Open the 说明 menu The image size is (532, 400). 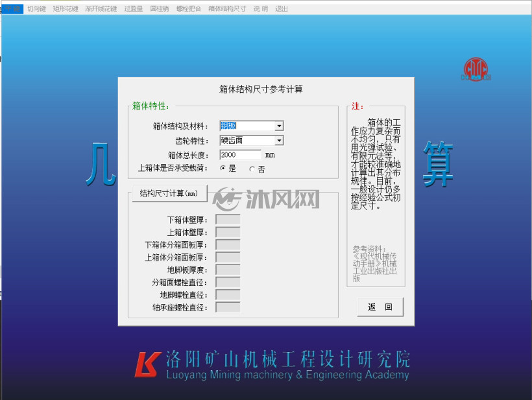click(261, 9)
